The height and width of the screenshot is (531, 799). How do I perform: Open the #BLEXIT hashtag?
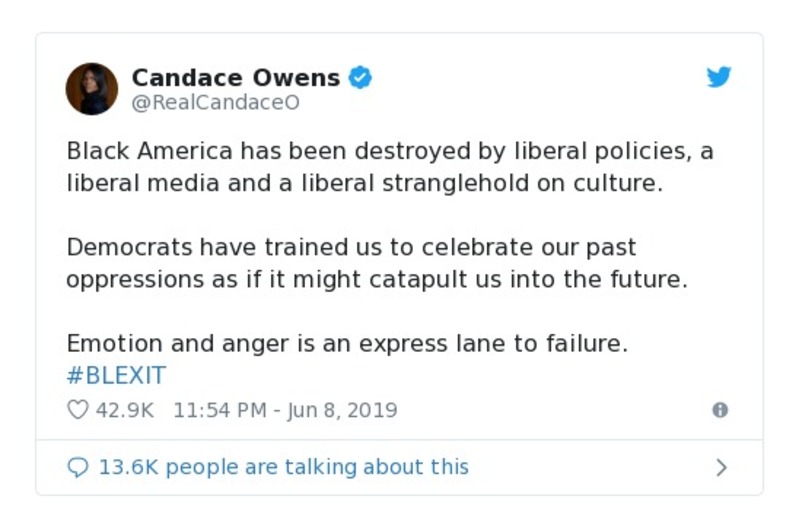[x=116, y=376]
